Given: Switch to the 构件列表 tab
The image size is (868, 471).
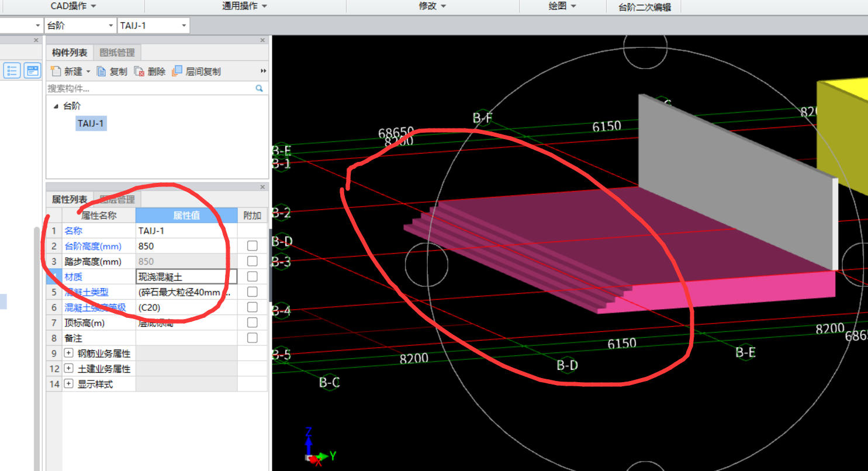Looking at the screenshot, I should 70,53.
